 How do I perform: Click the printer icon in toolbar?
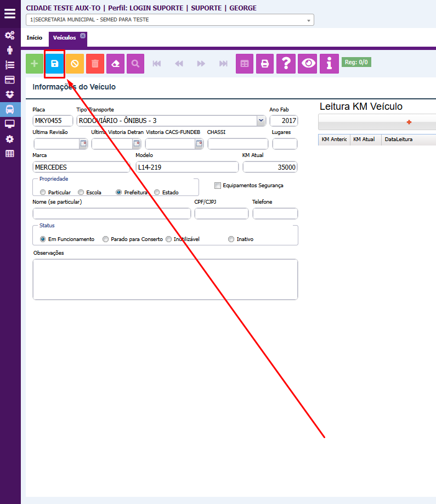coord(265,64)
